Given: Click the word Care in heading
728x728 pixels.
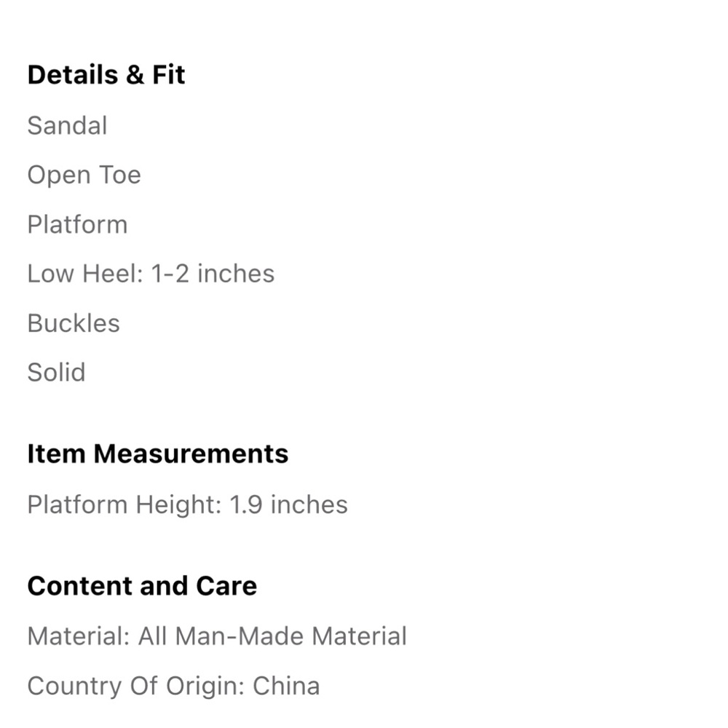Looking at the screenshot, I should tap(226, 586).
